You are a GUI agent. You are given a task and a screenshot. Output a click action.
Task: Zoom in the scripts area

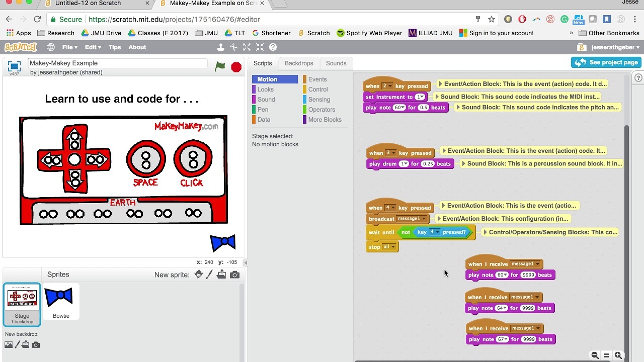618,355
